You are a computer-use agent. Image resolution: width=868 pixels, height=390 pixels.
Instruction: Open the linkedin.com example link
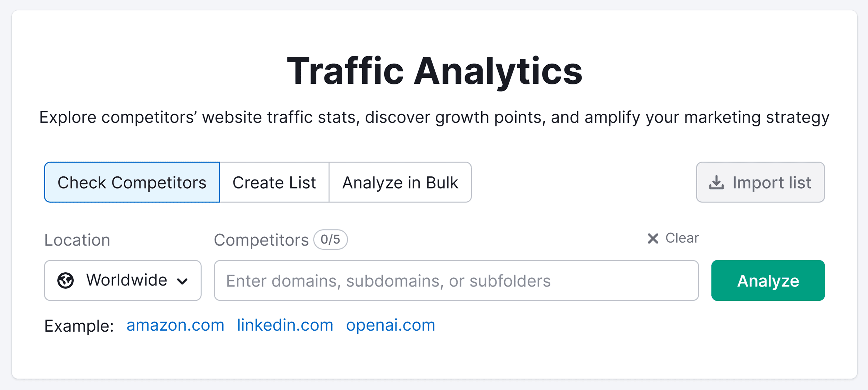285,325
